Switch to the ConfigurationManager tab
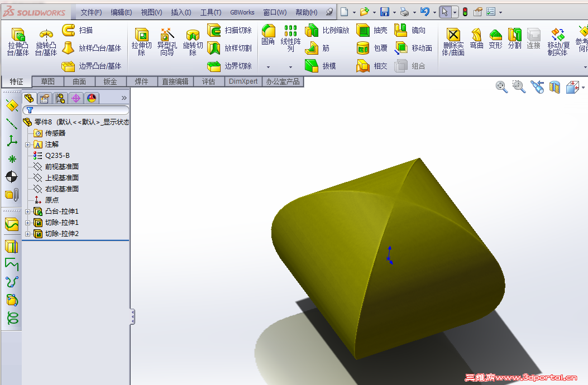 (60, 98)
